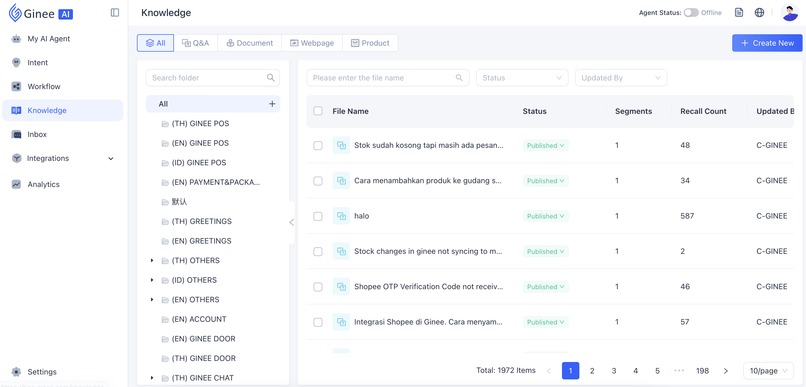Select the All folder row
The width and height of the screenshot is (806, 387).
tap(213, 104)
